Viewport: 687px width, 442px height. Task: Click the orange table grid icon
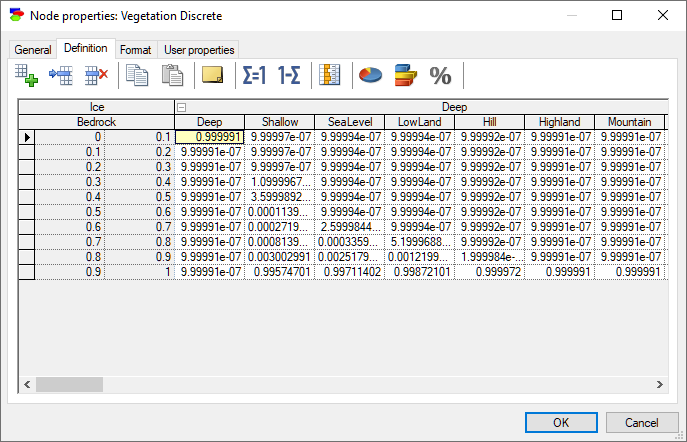pyautogui.click(x=329, y=75)
